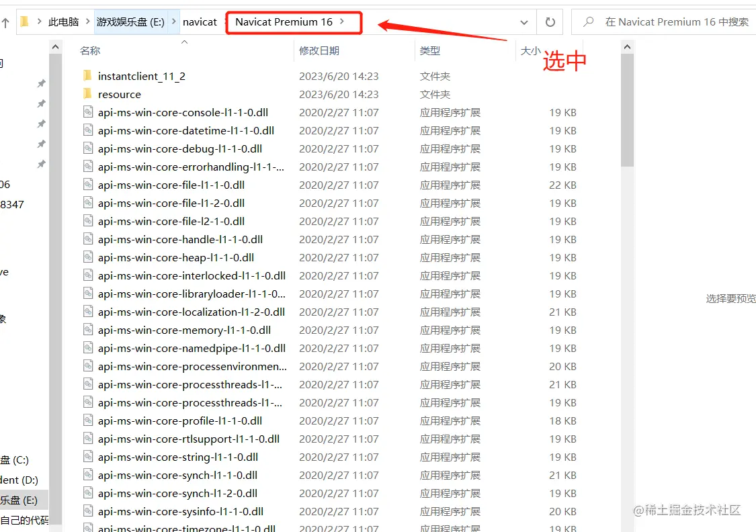The image size is (756, 532).
Task: Select api-ms-win-core-memory-l1-1-0.dll file icon
Action: click(88, 330)
